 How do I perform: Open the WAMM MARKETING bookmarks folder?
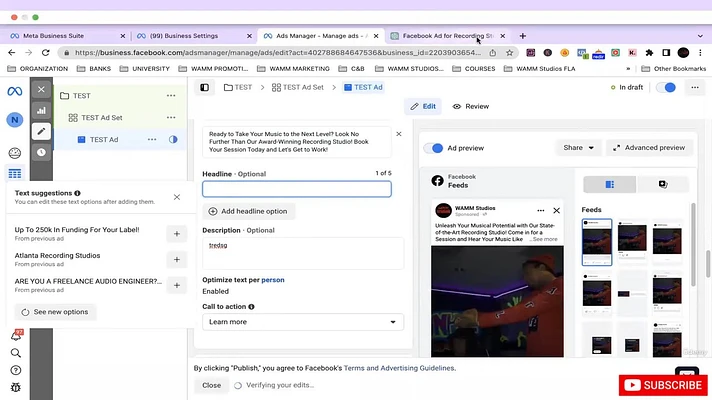(x=294, y=69)
